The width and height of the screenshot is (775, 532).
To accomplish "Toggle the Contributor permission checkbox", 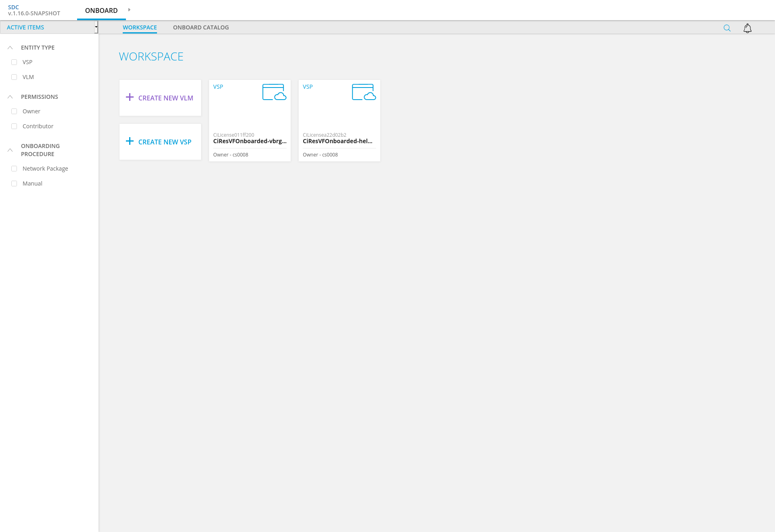I will click(14, 126).
